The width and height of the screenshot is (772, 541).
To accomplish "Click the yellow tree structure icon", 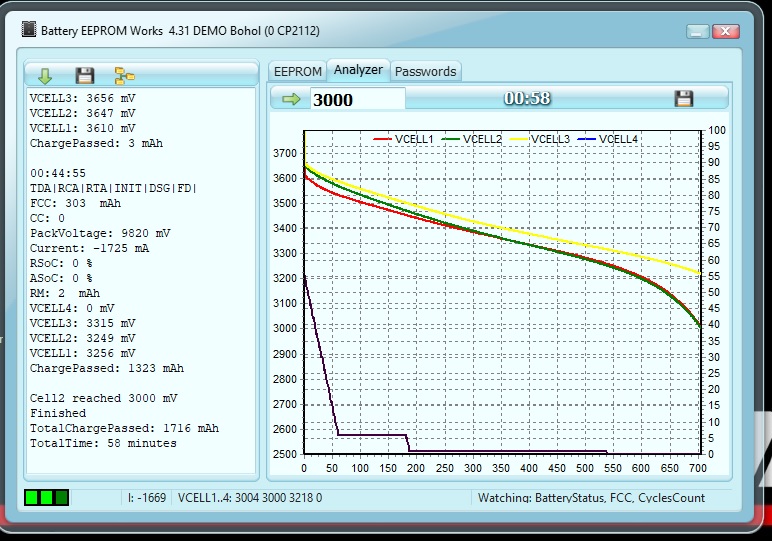I will pos(125,76).
